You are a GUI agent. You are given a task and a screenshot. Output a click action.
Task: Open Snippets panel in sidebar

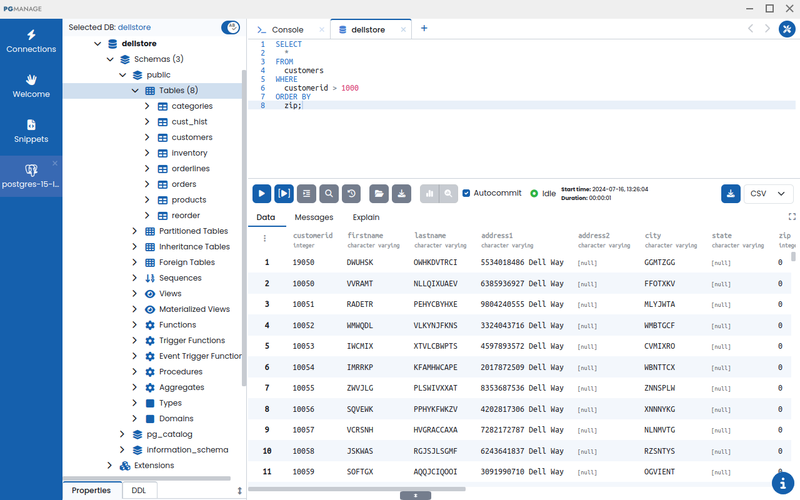(x=31, y=130)
